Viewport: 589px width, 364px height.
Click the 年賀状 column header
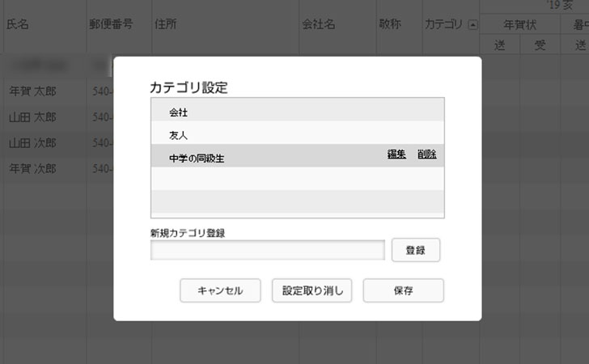520,25
